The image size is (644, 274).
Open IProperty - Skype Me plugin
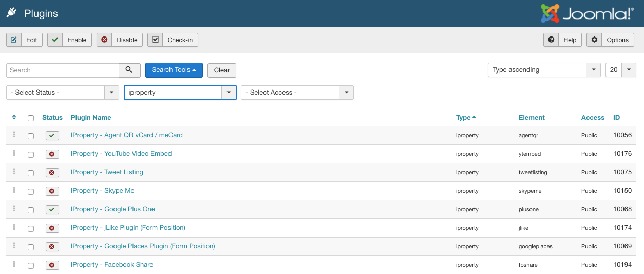coord(103,191)
